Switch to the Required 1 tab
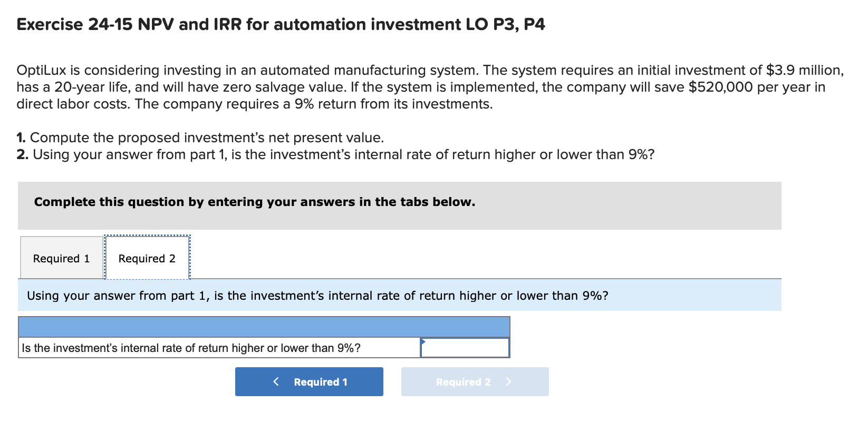Screen dimensions: 868x432 (x=61, y=258)
